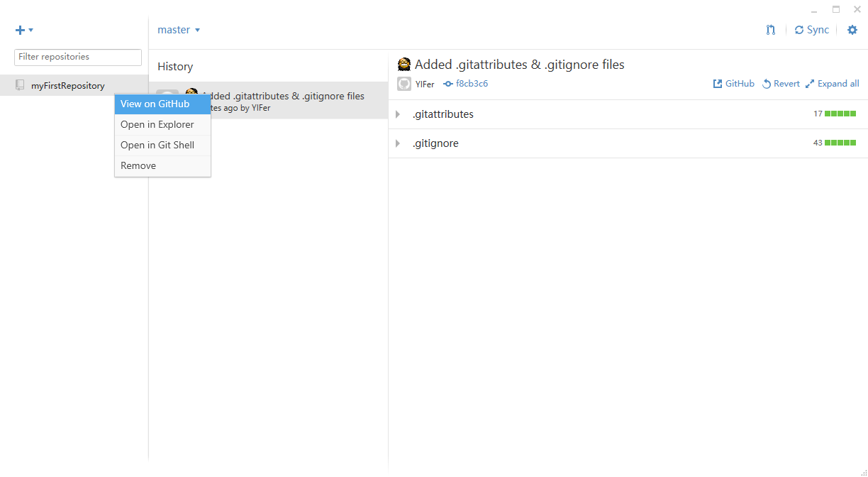The height and width of the screenshot is (477, 868).
Task: Expand the .gitignore file diff
Action: pos(398,143)
